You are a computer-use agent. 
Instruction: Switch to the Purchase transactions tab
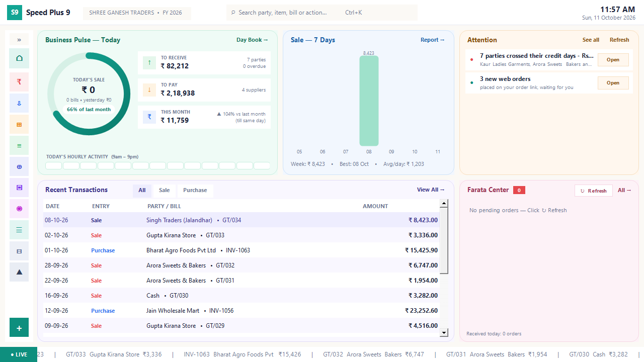(x=195, y=191)
